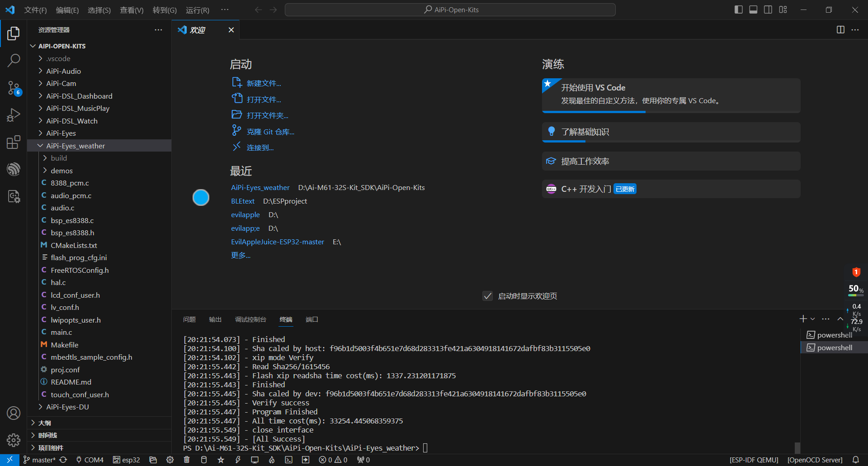
Task: Open the 开始使用 VS Code walkthrough
Action: (x=671, y=95)
